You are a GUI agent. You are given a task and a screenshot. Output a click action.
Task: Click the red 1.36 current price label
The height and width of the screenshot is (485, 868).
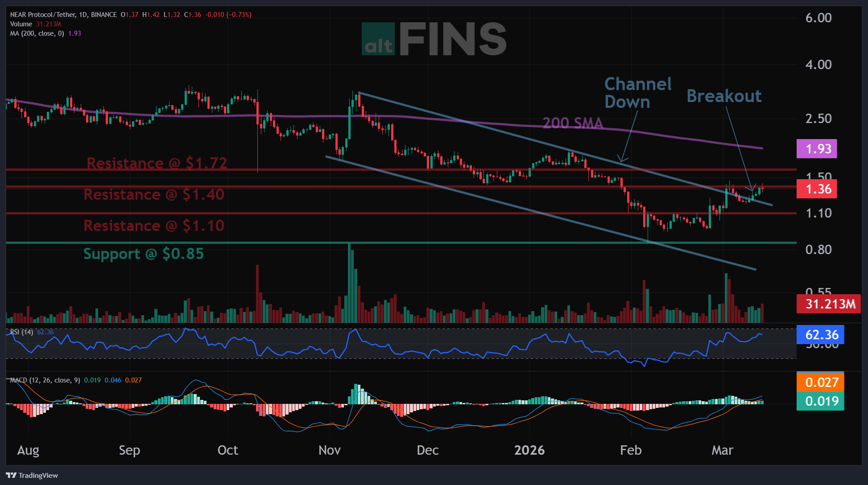(x=816, y=189)
